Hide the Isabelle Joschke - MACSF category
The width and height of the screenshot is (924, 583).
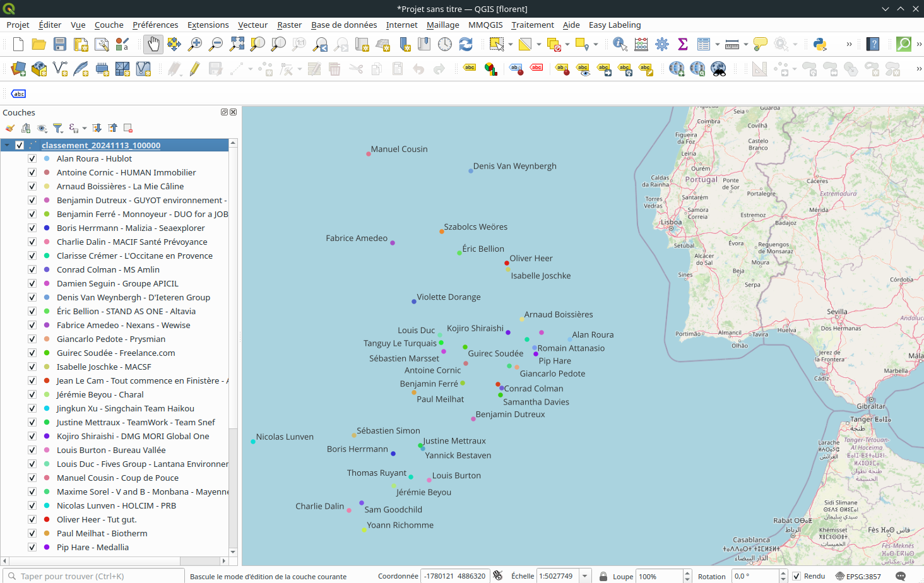32,367
